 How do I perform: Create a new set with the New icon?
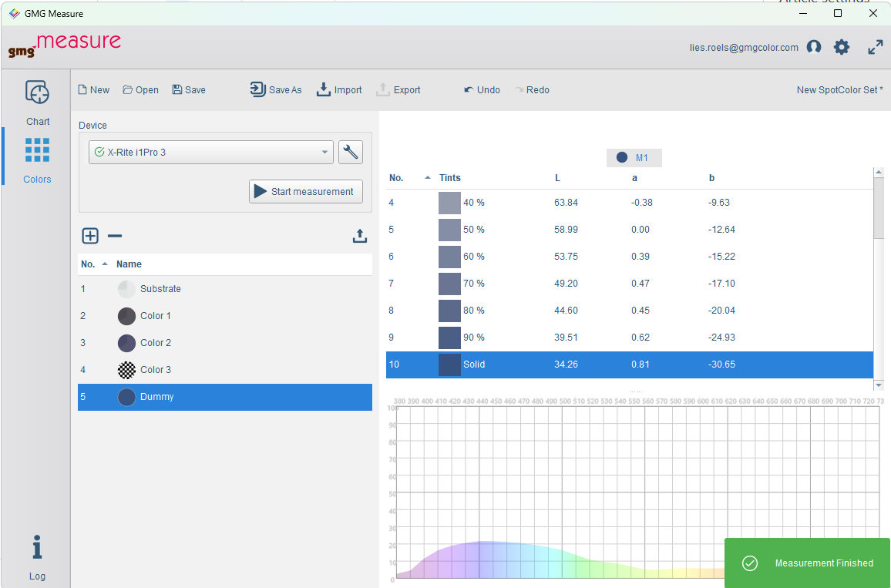[x=93, y=89]
